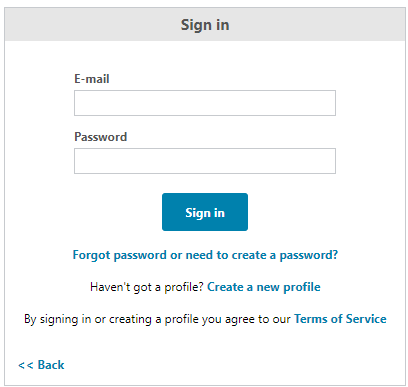
Task: Go back using the << Back link
Action: [x=41, y=365]
